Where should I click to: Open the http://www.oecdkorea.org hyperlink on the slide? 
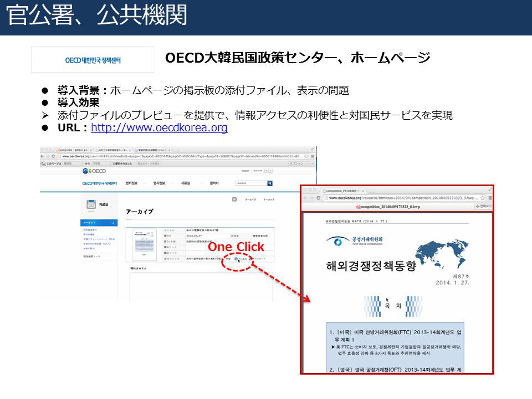point(159,127)
